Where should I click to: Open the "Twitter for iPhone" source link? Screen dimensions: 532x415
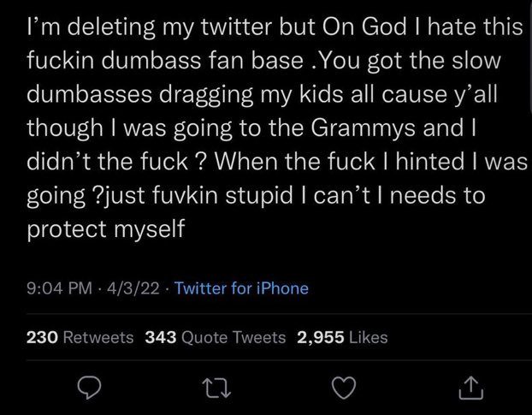[x=241, y=288]
